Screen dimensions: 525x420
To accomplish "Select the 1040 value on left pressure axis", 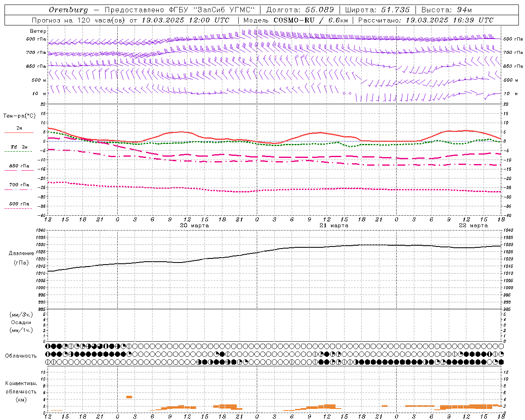I will coord(41,231).
